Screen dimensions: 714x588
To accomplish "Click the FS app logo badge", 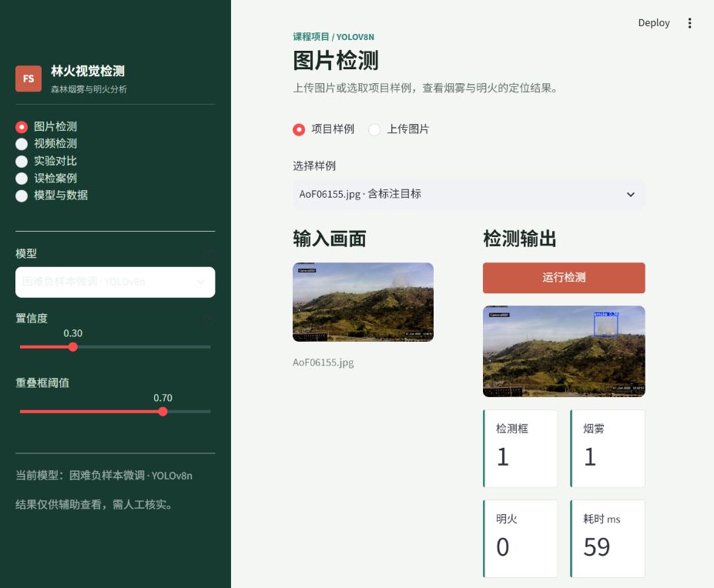I will 28,79.
